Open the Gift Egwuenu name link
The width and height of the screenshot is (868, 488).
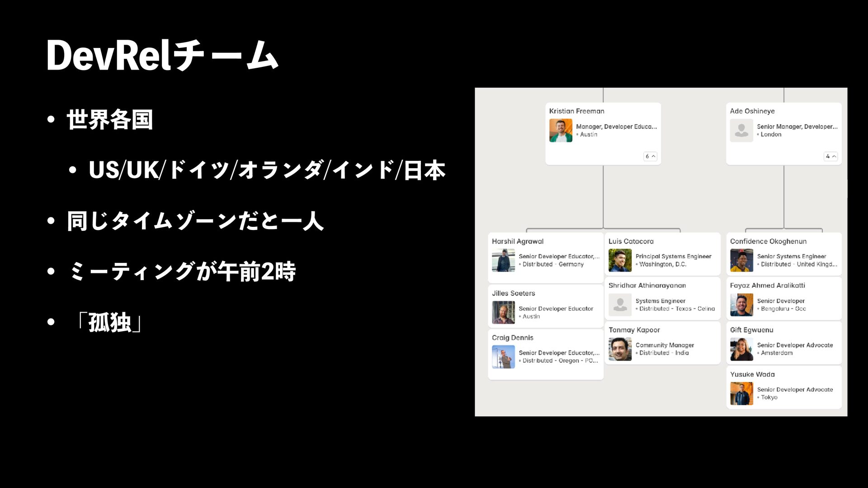click(751, 330)
